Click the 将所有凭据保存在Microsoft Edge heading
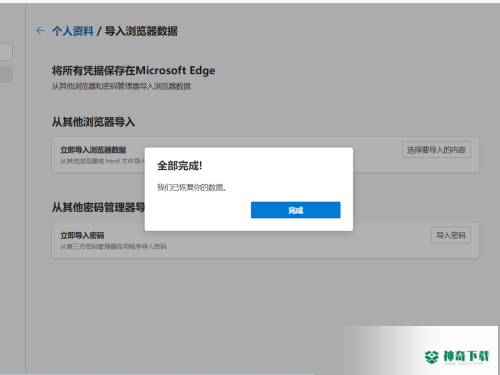 [133, 70]
